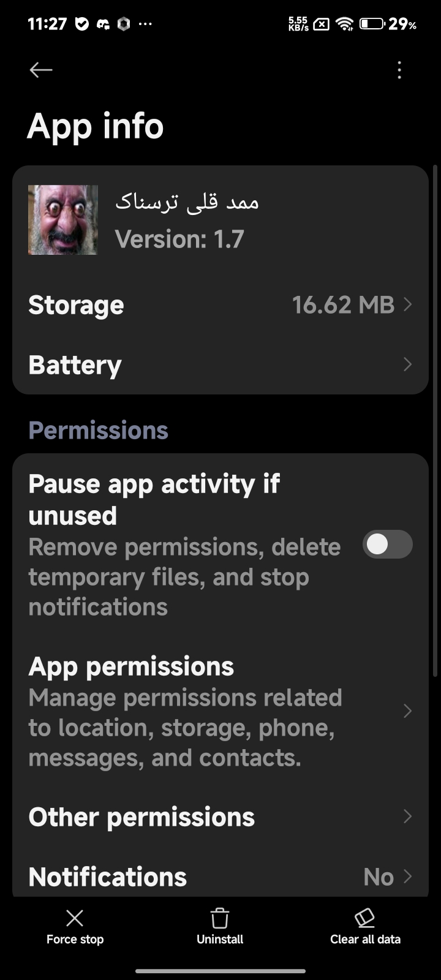Image resolution: width=441 pixels, height=980 pixels.
Task: Toggle Pause app activity if unused
Action: (x=387, y=544)
